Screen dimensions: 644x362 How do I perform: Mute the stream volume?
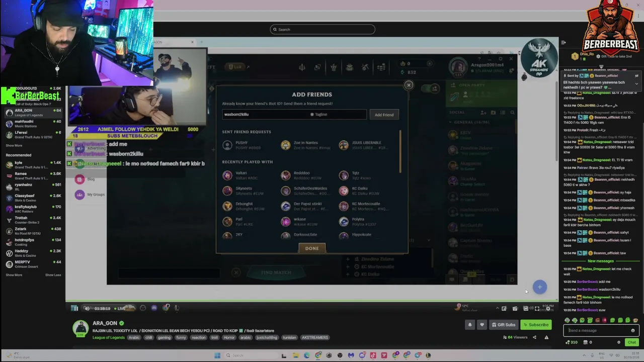click(x=87, y=308)
